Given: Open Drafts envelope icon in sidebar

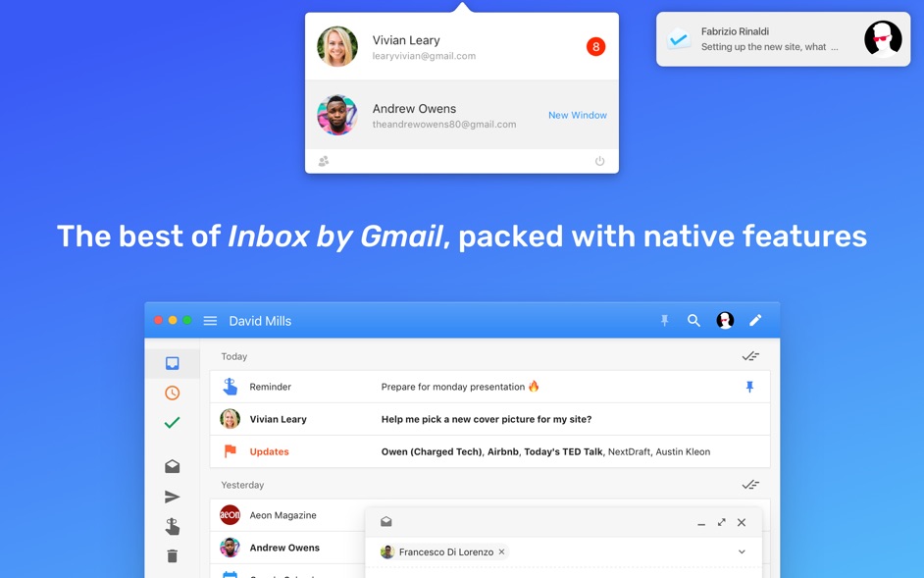Looking at the screenshot, I should pos(172,466).
